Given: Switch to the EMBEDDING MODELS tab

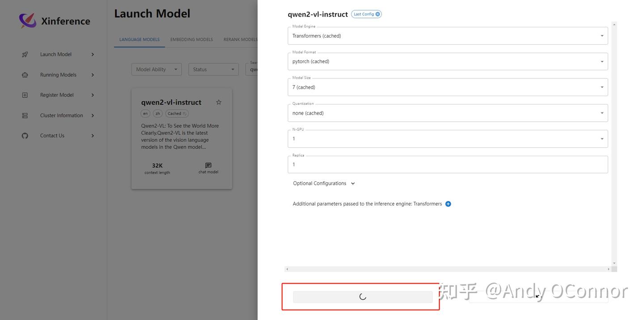Looking at the screenshot, I should click(191, 39).
